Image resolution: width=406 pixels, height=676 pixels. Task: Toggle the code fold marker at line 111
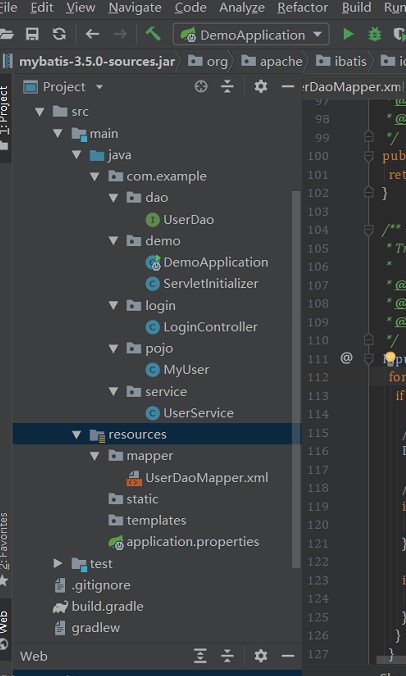369,358
